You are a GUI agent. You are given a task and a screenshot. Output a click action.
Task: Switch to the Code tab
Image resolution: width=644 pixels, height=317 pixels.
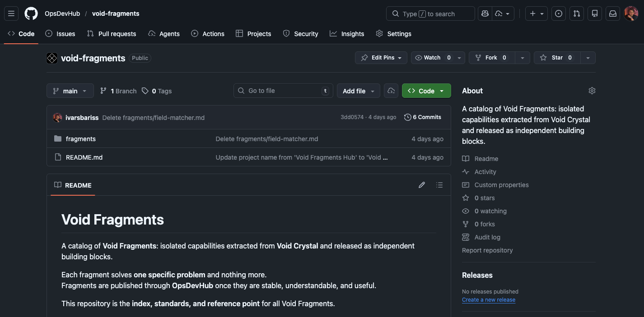point(21,34)
